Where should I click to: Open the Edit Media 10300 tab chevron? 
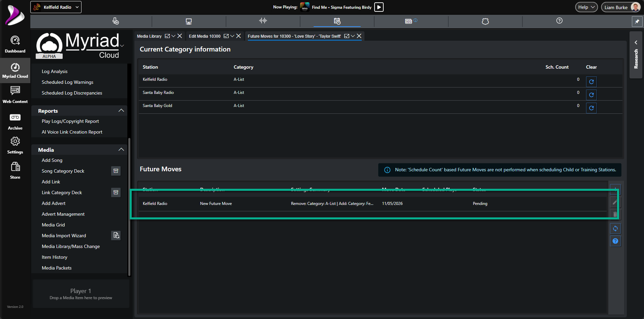232,36
